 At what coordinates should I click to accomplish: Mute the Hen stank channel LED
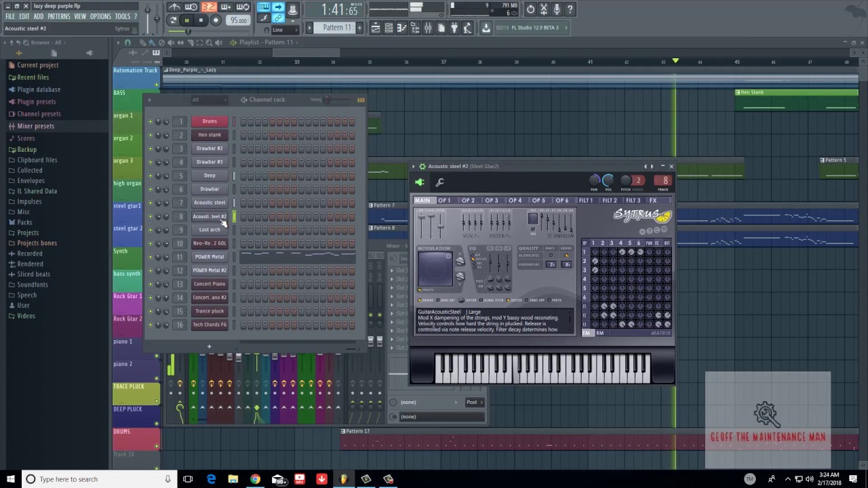(x=151, y=135)
